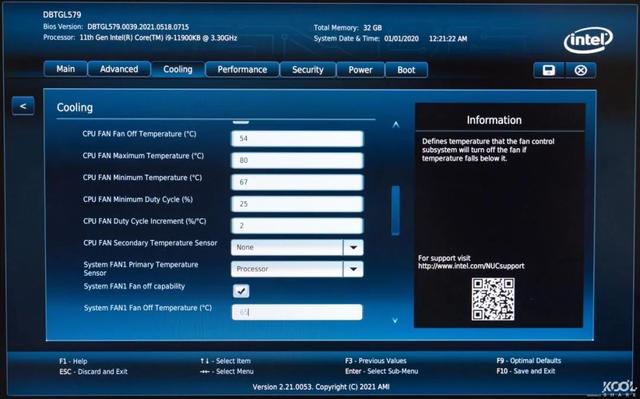Image resolution: width=640 pixels, height=399 pixels.
Task: Click the system time 12:21:22 AM
Action: coord(448,39)
